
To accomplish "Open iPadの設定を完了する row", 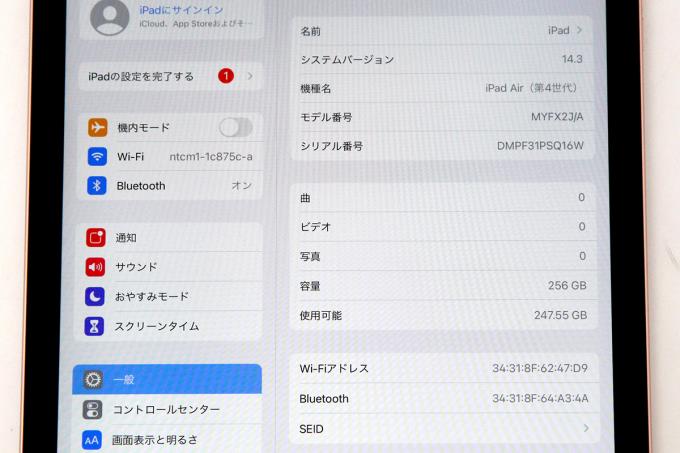I will [170, 77].
